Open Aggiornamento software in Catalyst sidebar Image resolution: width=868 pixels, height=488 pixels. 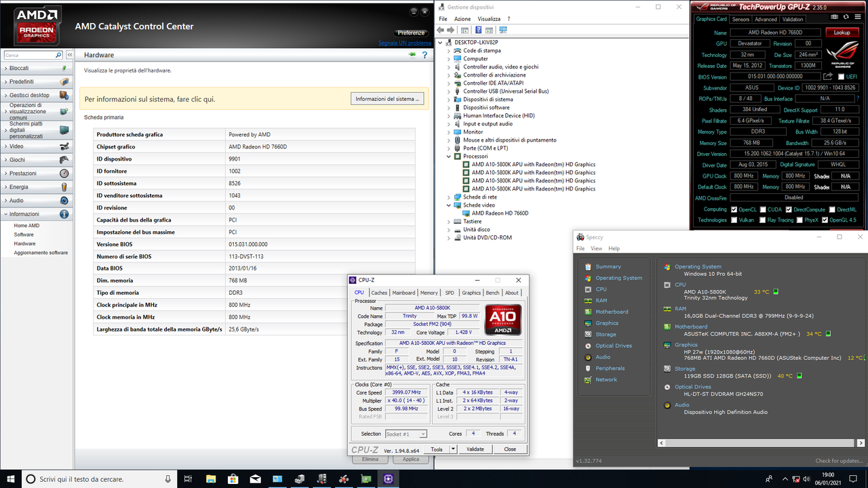pyautogui.click(x=41, y=253)
